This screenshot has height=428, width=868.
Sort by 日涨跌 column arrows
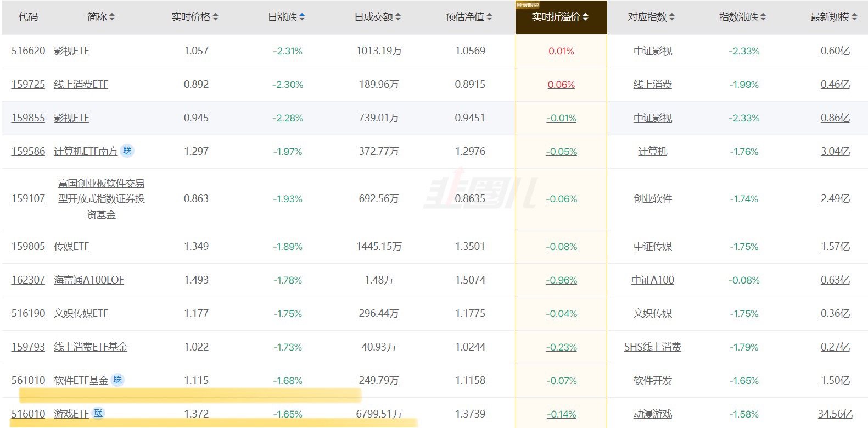[302, 17]
